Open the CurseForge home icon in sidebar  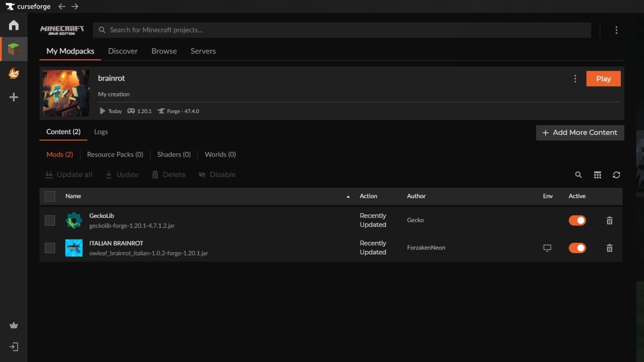coord(13,25)
